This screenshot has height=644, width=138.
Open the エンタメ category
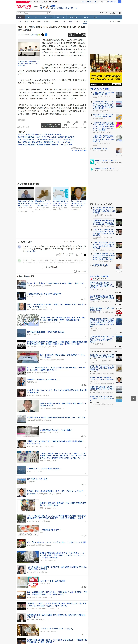47,21
